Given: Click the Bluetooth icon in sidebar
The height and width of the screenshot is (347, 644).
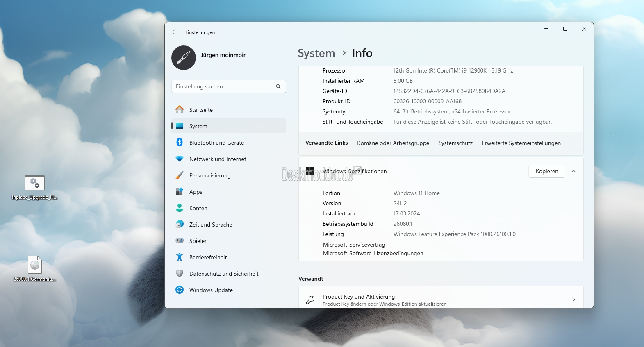Looking at the screenshot, I should tap(180, 143).
